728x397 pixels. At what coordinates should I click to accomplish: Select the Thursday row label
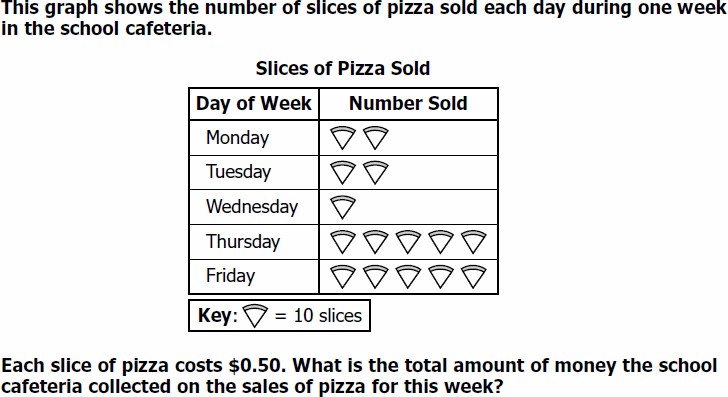click(x=243, y=241)
